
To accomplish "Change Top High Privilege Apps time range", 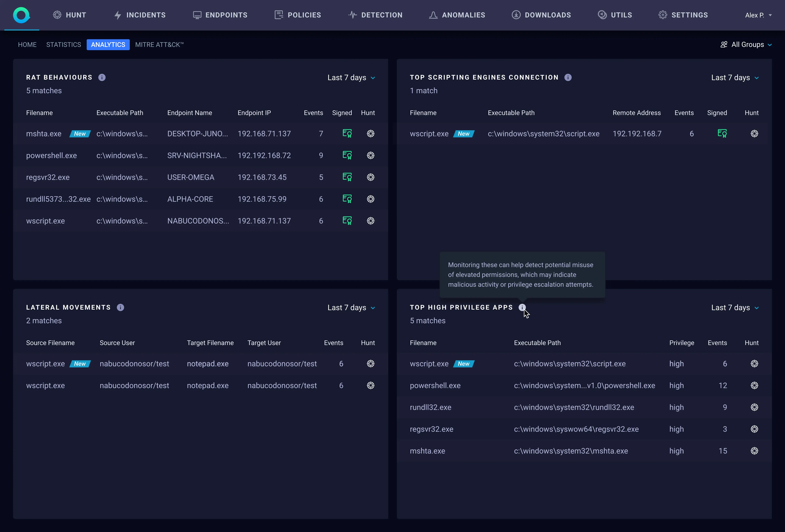I will (x=735, y=308).
